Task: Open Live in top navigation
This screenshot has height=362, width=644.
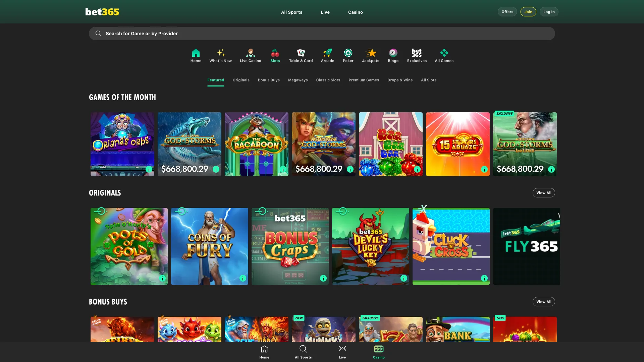Action: coord(325,12)
